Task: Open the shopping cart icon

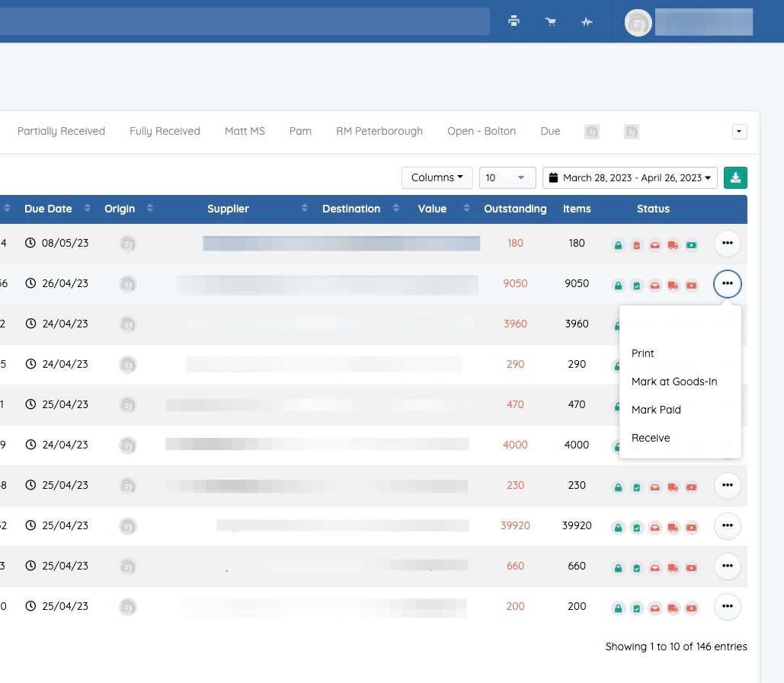Action: [x=550, y=21]
